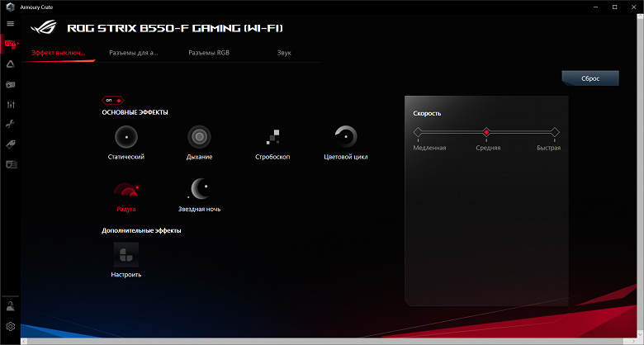Expand the hamburger menu in sidebar

(11, 24)
